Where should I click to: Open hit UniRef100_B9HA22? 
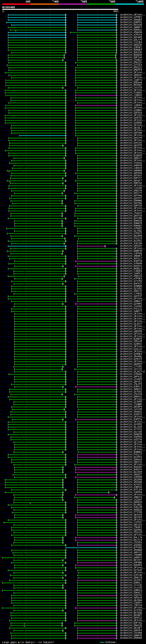click(131, 30)
